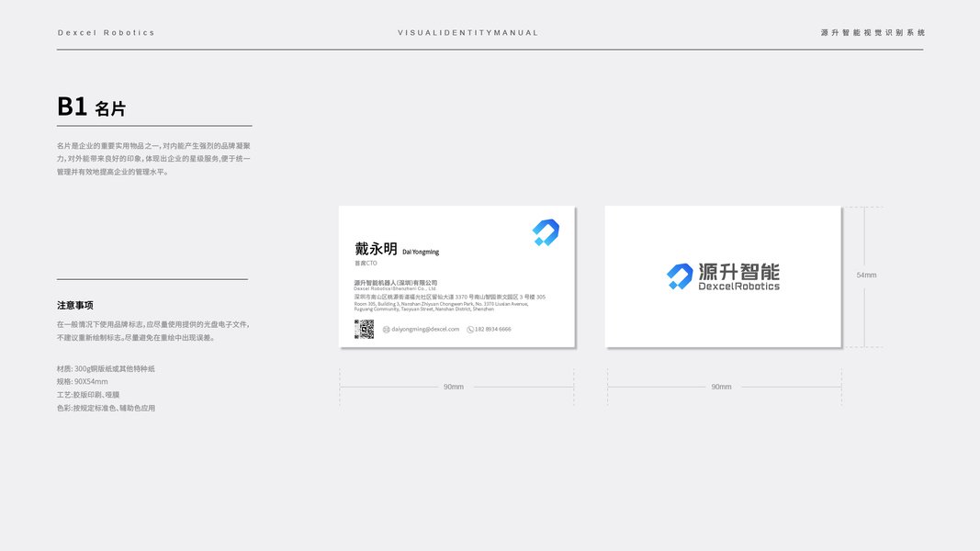This screenshot has height=551, width=980.
Task: Click the '54mm' height dimension label
Action: click(866, 275)
